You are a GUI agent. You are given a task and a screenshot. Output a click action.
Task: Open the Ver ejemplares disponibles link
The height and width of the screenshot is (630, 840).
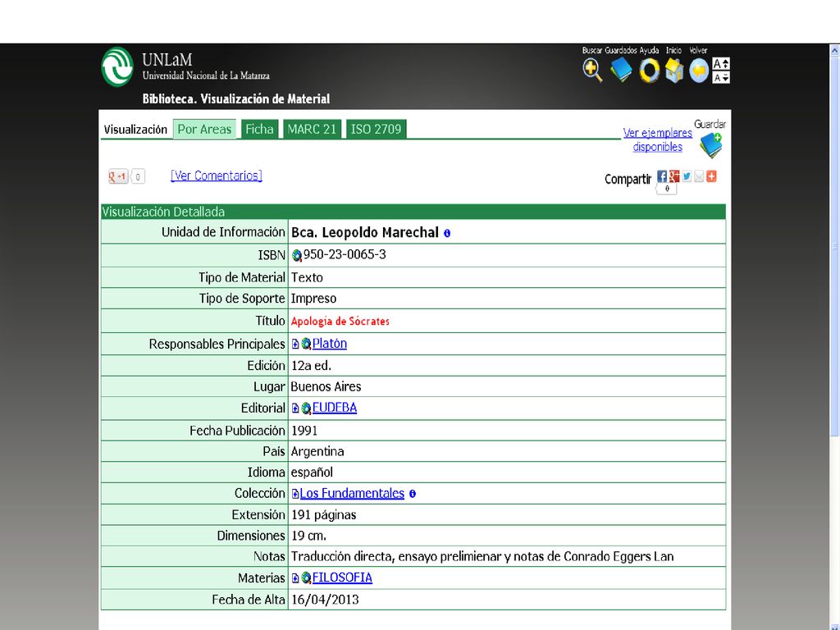tap(657, 139)
